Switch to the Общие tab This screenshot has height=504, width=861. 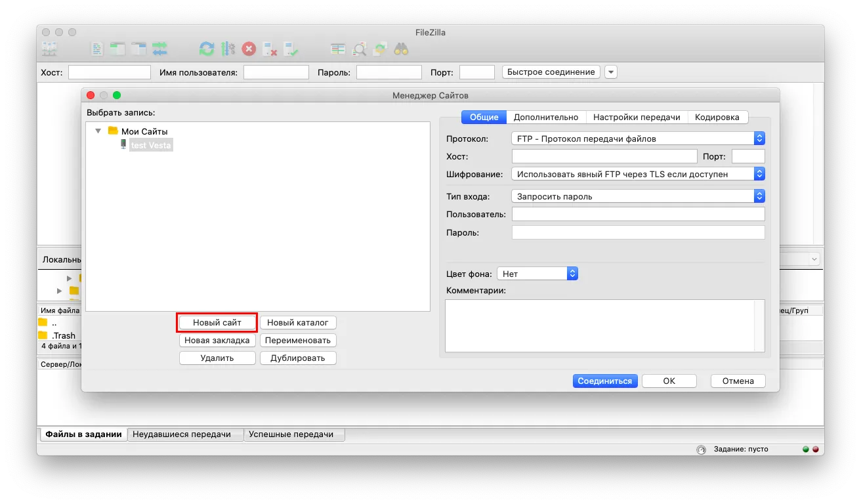tap(484, 117)
